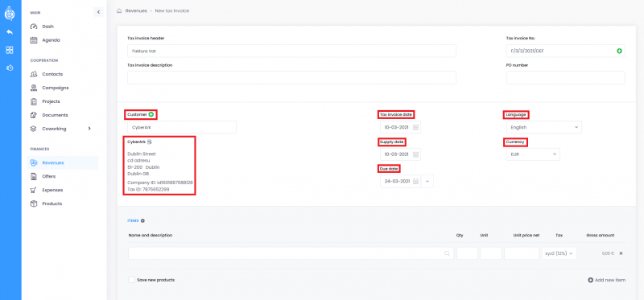Click the PO number field

point(566,77)
